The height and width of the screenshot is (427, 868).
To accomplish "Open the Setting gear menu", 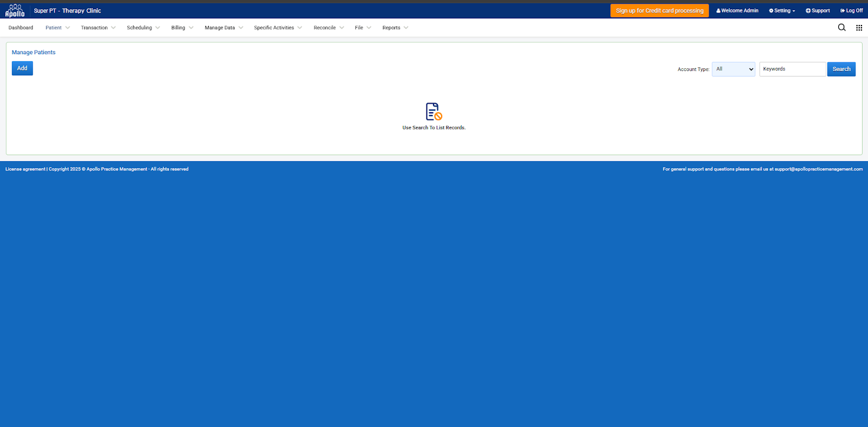I will coord(782,11).
